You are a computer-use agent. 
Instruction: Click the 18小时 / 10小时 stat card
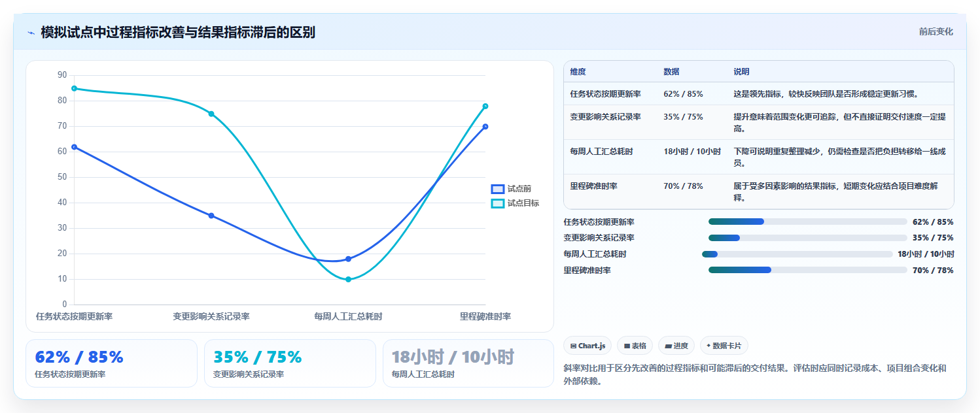coord(468,363)
